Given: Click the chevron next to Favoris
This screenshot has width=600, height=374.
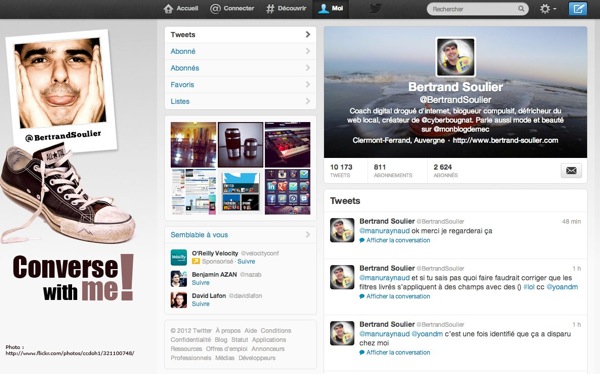Looking at the screenshot, I should [x=308, y=85].
